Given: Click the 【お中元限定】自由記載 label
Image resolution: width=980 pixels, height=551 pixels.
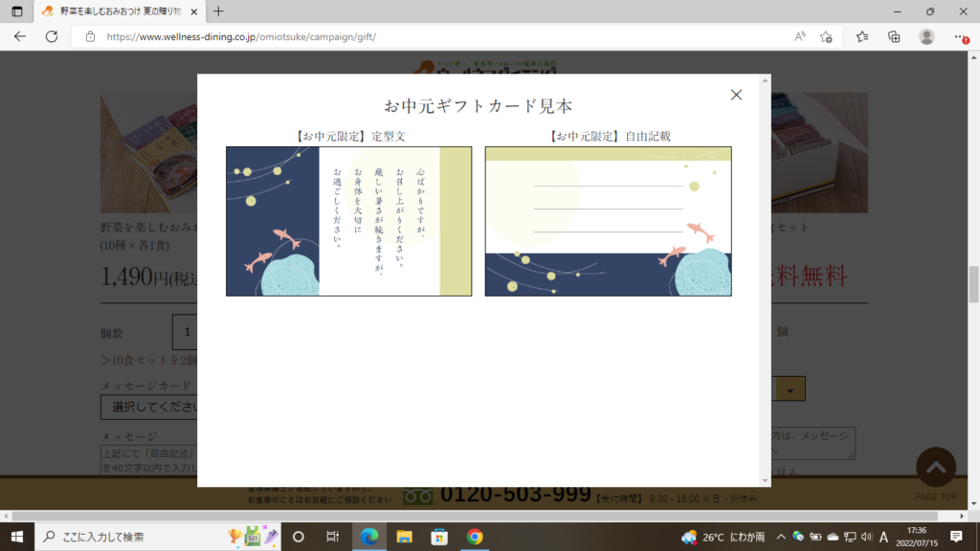Looking at the screenshot, I should (x=608, y=136).
